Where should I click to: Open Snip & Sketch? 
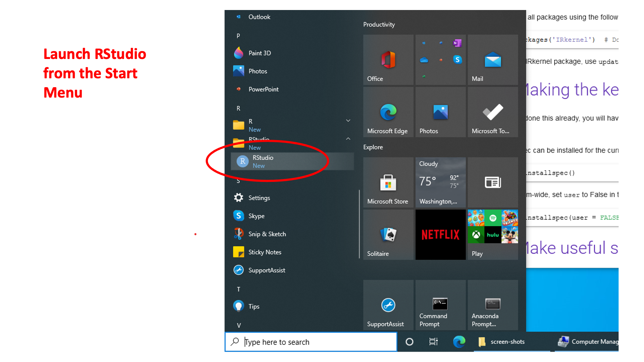[292, 234]
